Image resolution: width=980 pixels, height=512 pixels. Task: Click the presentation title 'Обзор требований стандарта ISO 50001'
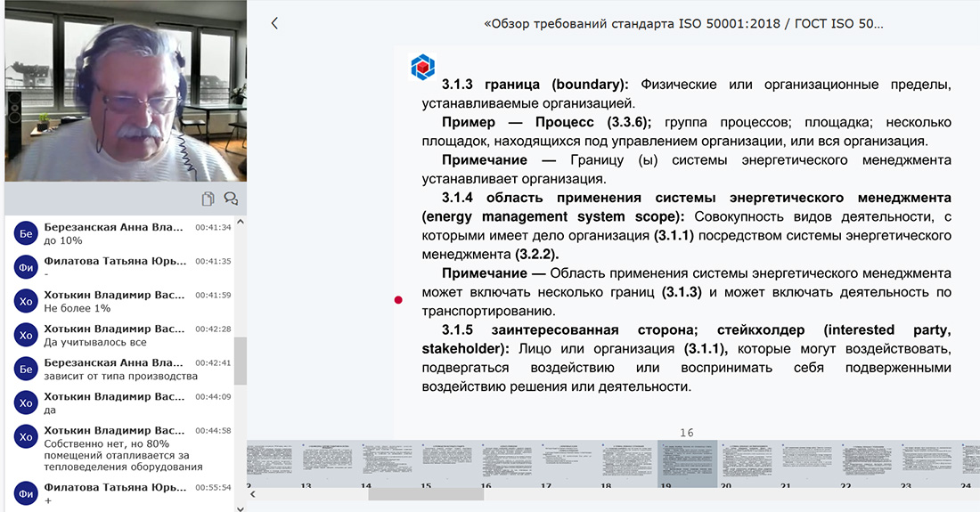point(683,24)
